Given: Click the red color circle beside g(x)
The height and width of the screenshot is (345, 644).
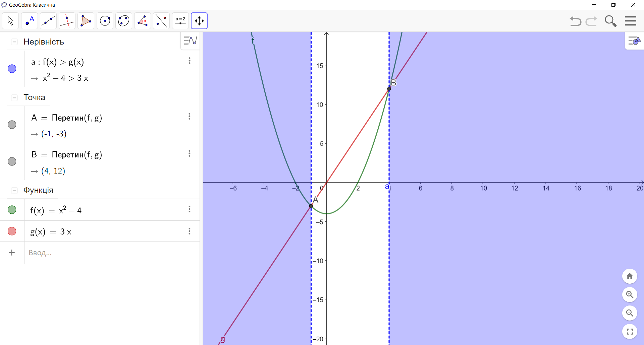Looking at the screenshot, I should click(x=12, y=231).
